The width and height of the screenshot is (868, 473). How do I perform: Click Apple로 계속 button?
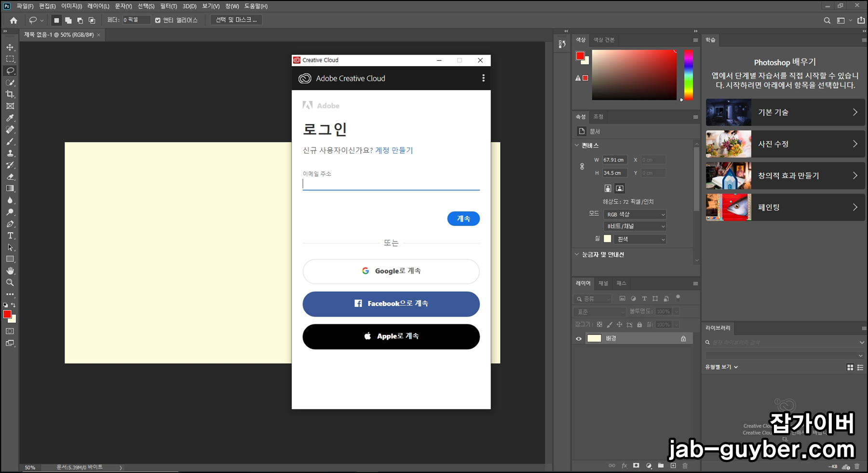click(391, 336)
